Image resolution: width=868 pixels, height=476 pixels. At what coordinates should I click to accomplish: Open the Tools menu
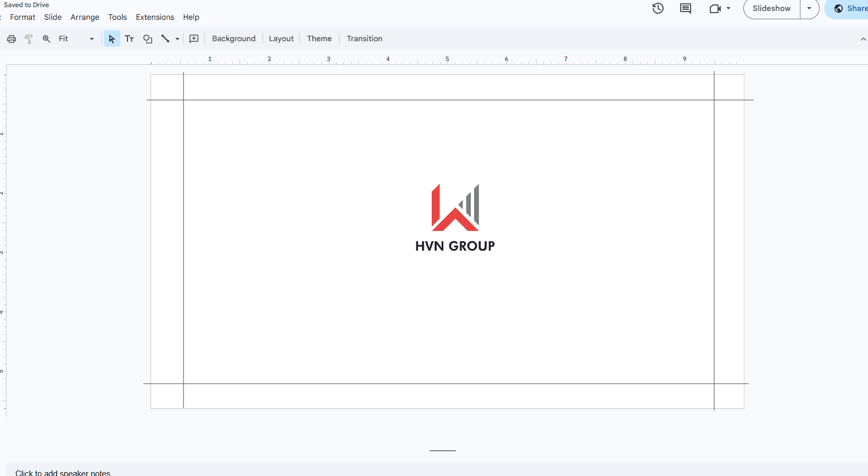coord(118,17)
